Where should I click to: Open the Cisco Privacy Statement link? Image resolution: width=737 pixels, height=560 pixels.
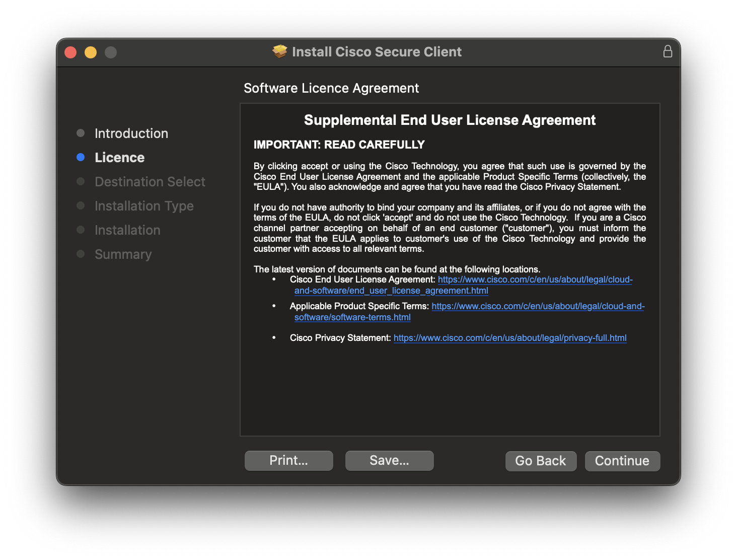pos(510,338)
